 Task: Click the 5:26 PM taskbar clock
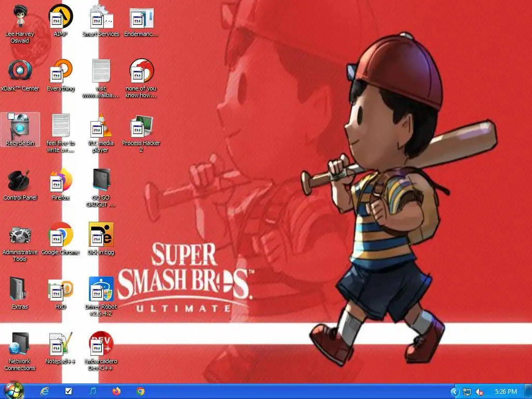506,392
